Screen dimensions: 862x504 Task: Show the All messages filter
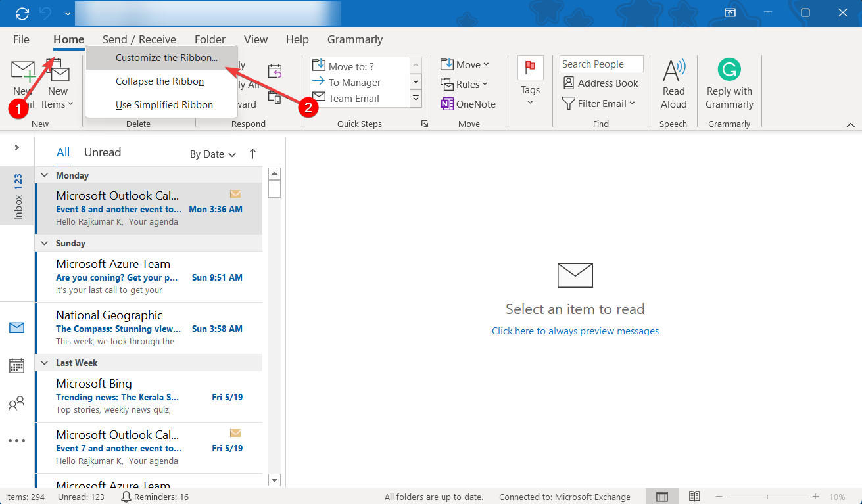pyautogui.click(x=63, y=152)
